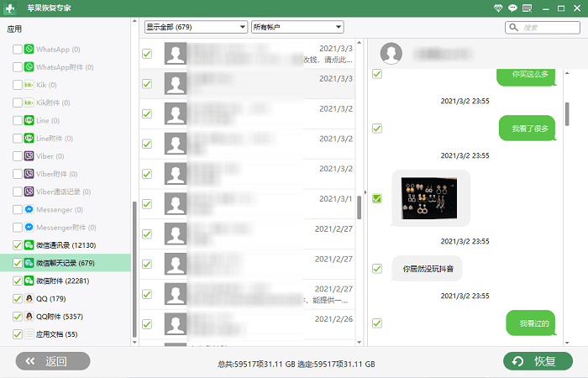Click the 你买这么多 message bubble
The width and height of the screenshot is (588, 378).
[527, 77]
